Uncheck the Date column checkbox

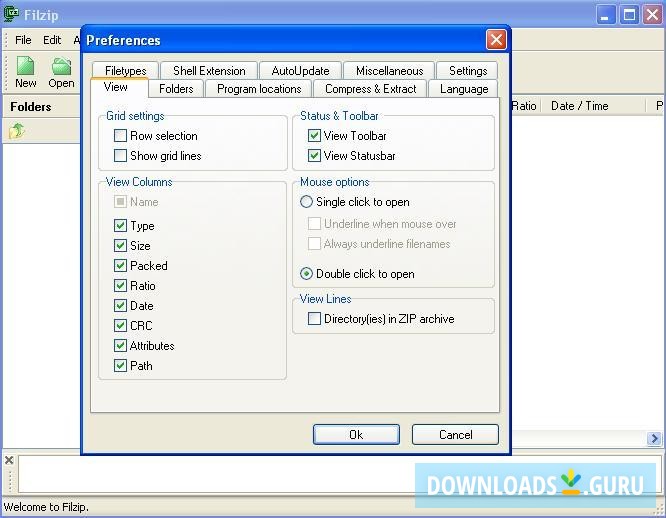pos(120,305)
